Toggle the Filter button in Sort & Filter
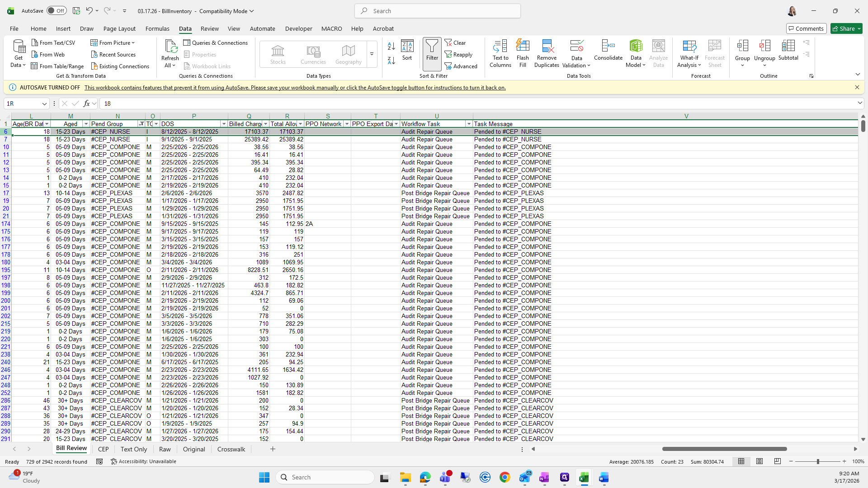The image size is (868, 488). (x=432, y=50)
